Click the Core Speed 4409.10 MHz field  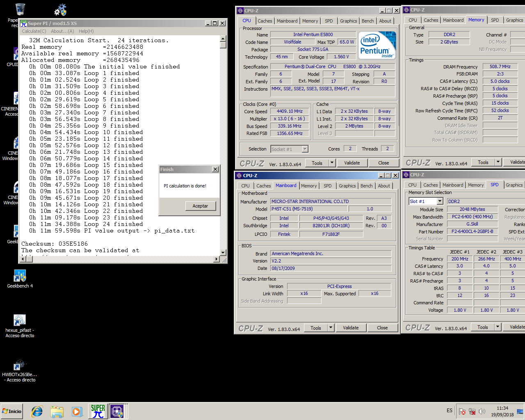click(x=290, y=111)
